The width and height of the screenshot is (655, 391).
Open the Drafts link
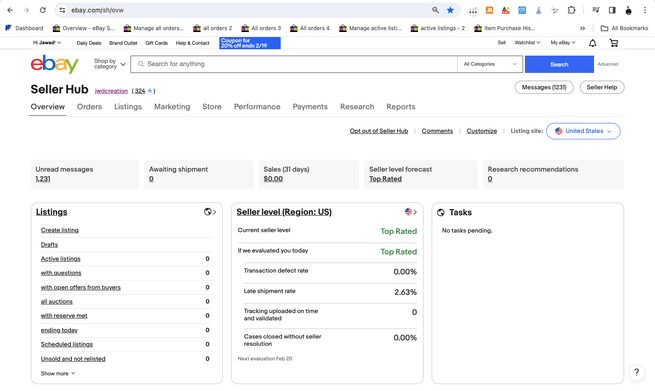tap(49, 244)
